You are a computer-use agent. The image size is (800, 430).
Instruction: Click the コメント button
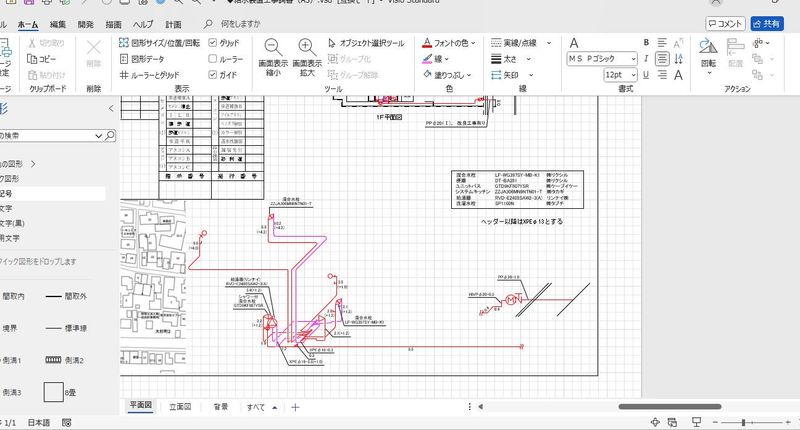[x=725, y=23]
